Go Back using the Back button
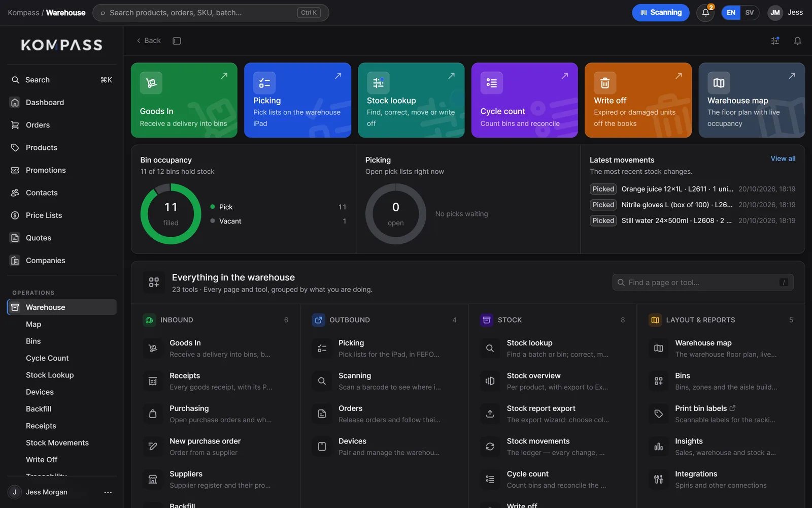This screenshot has height=508, width=812. pyautogui.click(x=149, y=41)
